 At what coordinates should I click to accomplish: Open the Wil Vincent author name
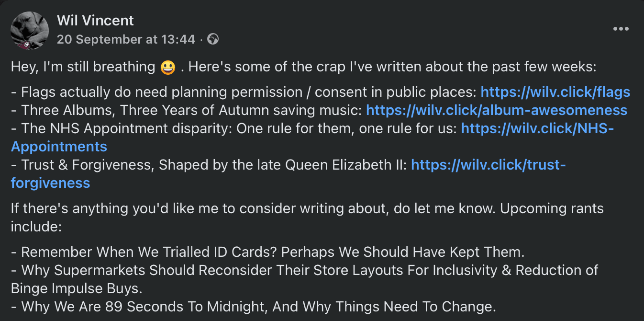pyautogui.click(x=95, y=21)
